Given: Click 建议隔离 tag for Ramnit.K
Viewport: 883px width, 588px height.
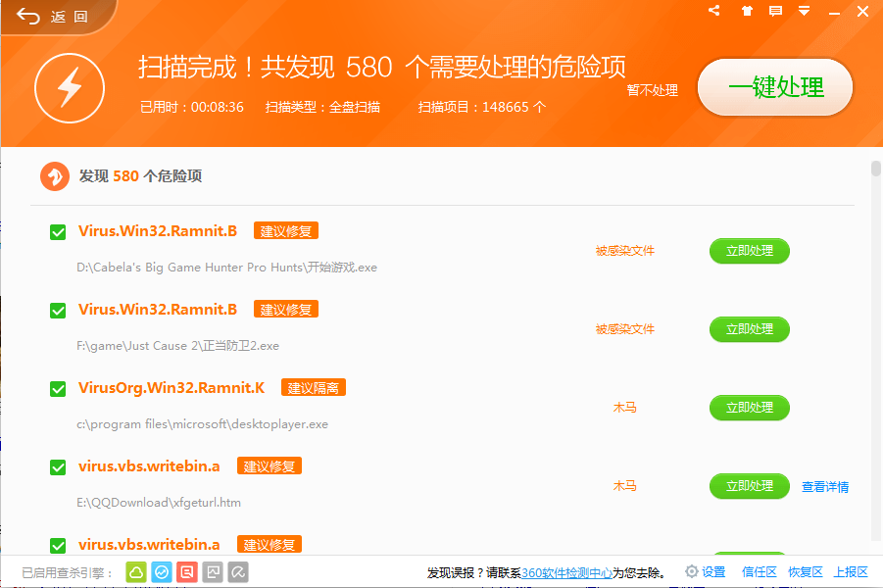Looking at the screenshot, I should click(x=313, y=387).
